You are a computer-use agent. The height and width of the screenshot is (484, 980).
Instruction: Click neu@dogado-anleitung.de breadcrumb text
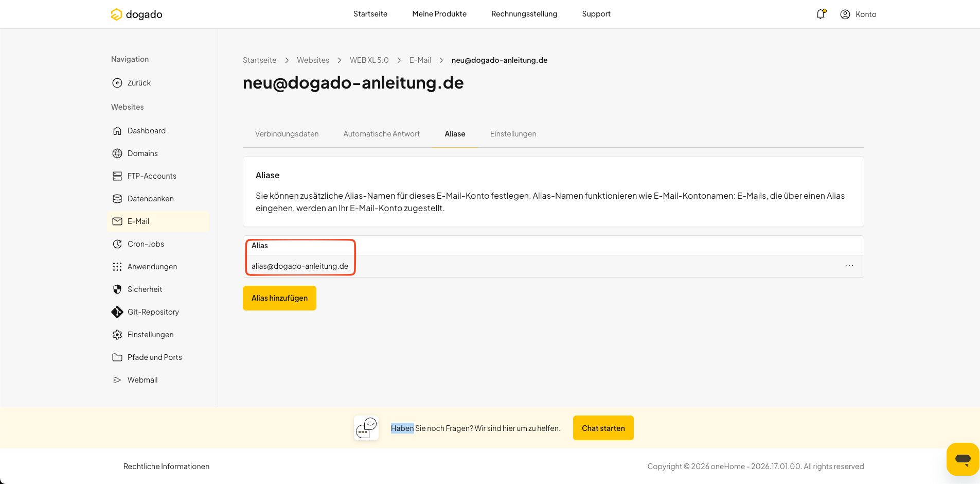(x=500, y=60)
